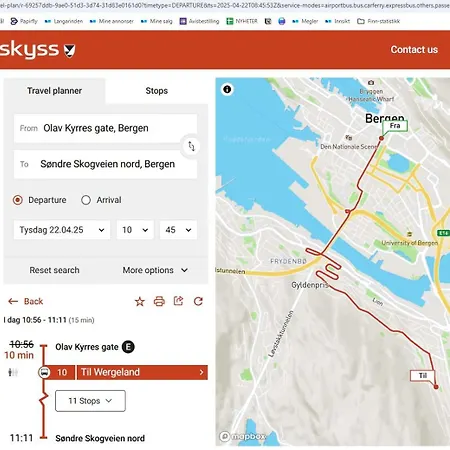Select the Arrival radio button
The image size is (450, 450).
pyautogui.click(x=86, y=200)
